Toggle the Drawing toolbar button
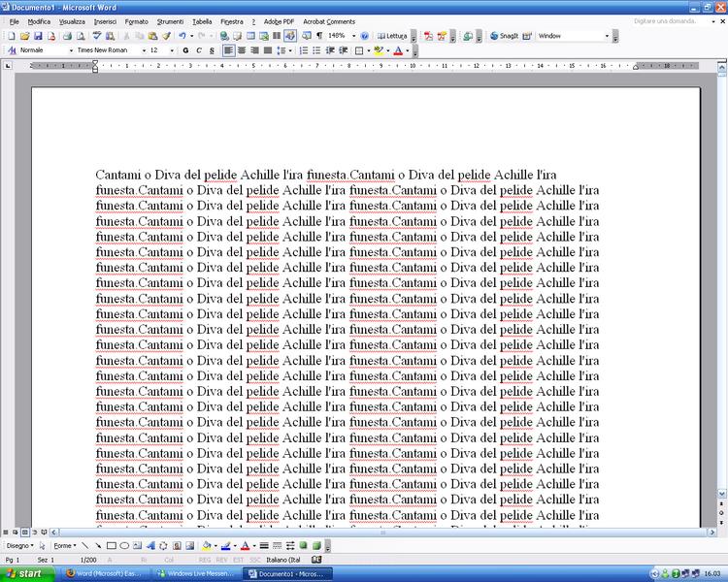Viewport: 728px width, 582px height. [290, 36]
